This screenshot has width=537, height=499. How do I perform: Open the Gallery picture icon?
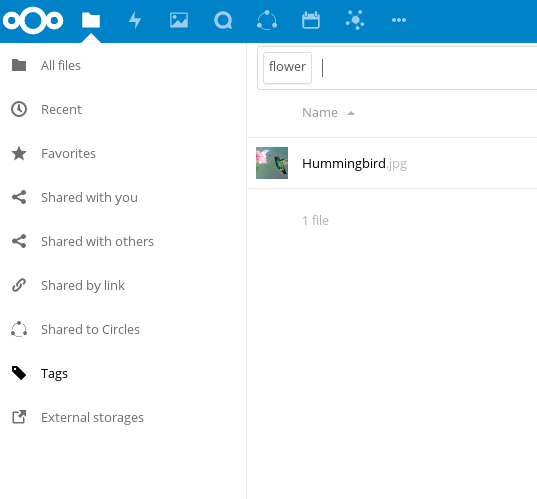(179, 20)
